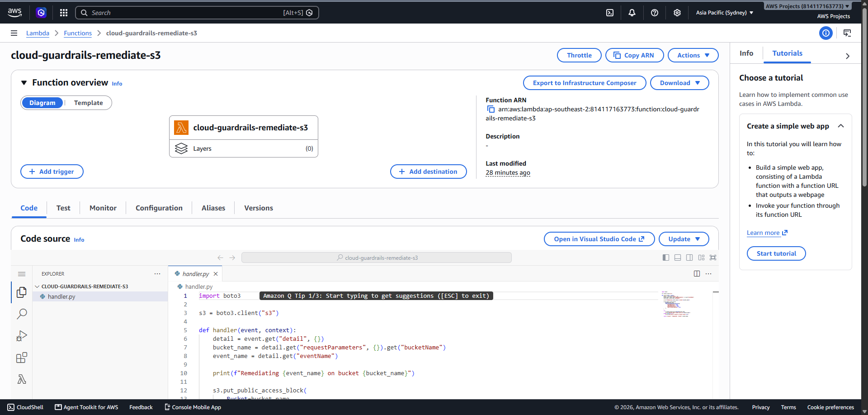Split the editor to the right

[x=697, y=273]
